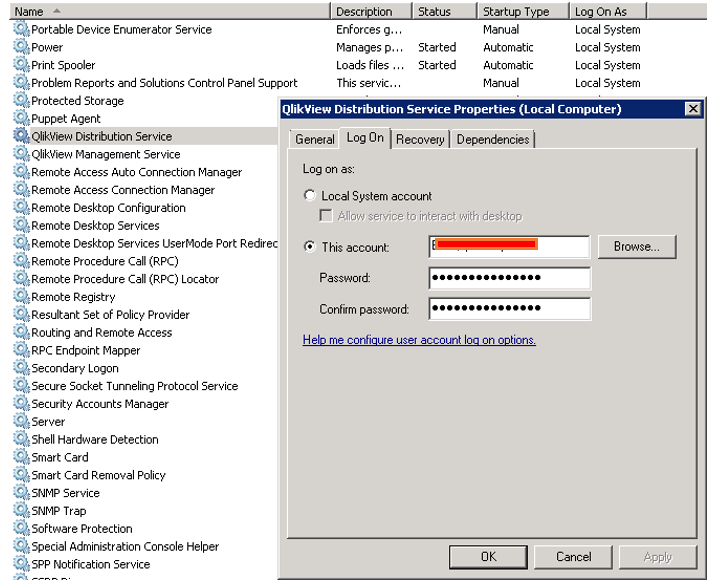Image resolution: width=712 pixels, height=584 pixels.
Task: Click the Protected Storage gear icon
Action: click(21, 100)
